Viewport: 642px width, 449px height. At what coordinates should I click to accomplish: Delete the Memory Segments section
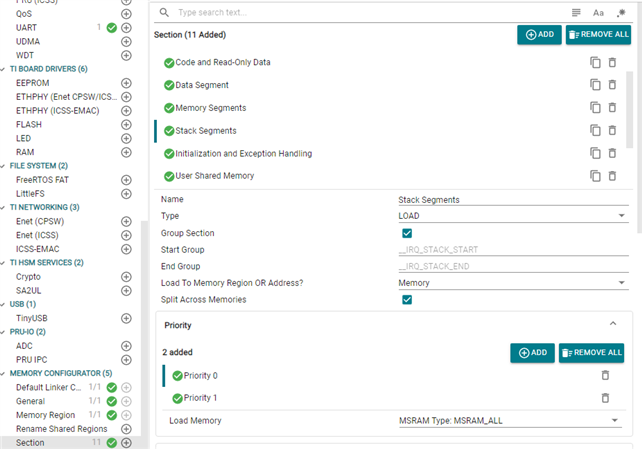612,108
